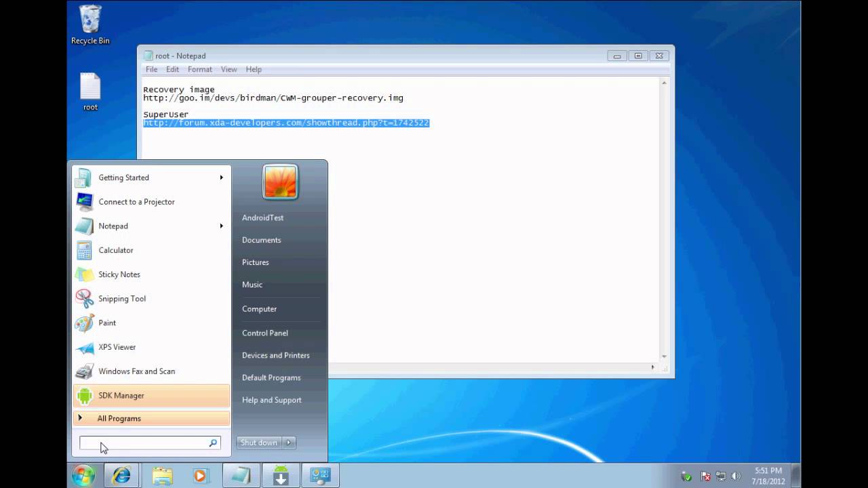The image size is (868, 488).
Task: Open Notepad Help menu
Action: coord(254,69)
